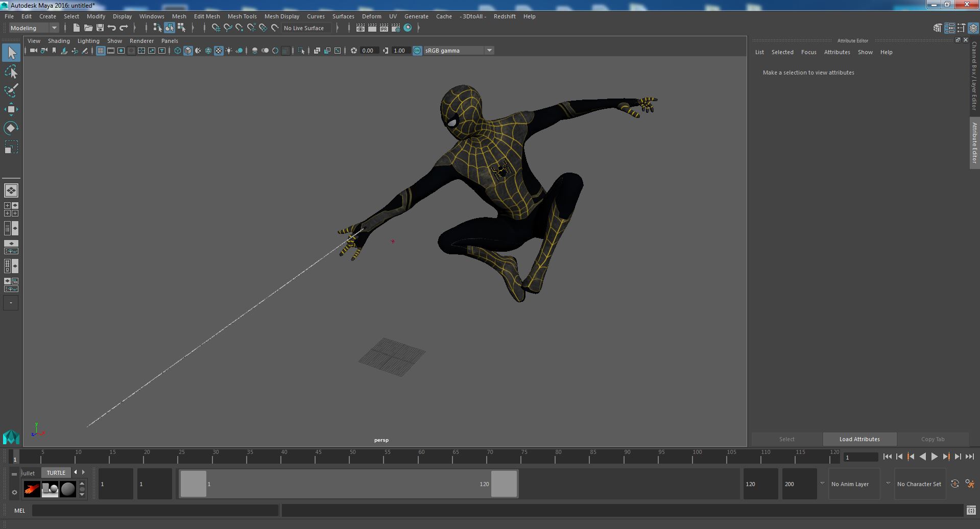
Task: Render the current frame
Action: (372, 28)
